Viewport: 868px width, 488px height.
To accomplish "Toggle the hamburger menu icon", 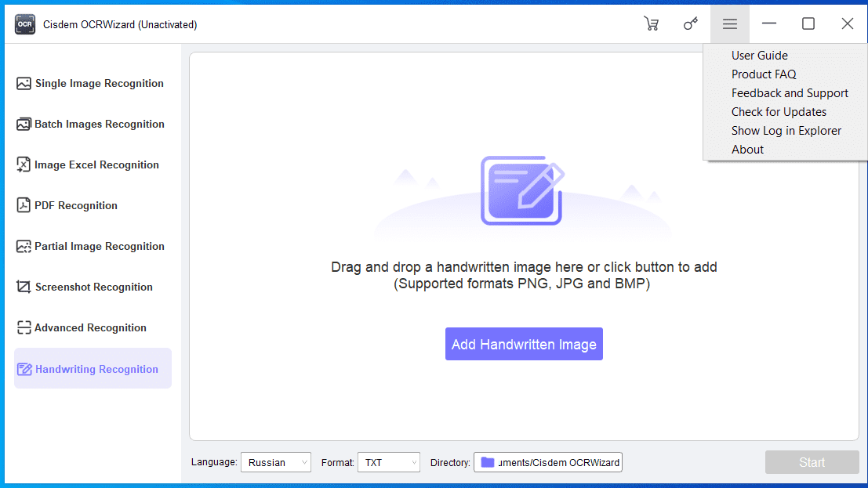I will pos(730,23).
